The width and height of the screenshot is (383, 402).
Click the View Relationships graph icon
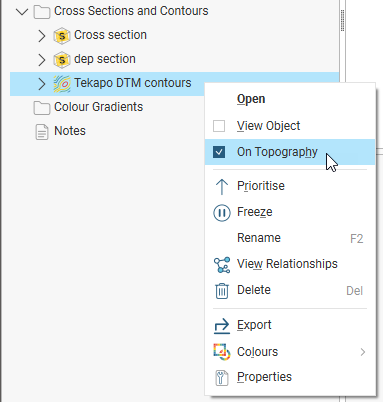[222, 265]
